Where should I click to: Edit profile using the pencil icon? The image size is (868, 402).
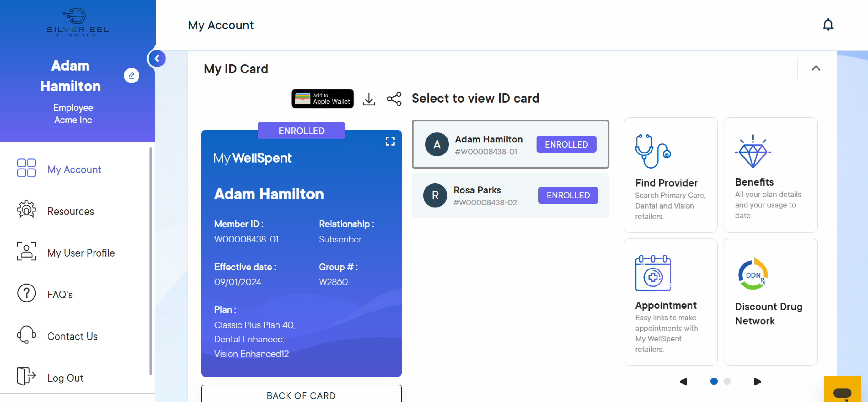point(131,75)
